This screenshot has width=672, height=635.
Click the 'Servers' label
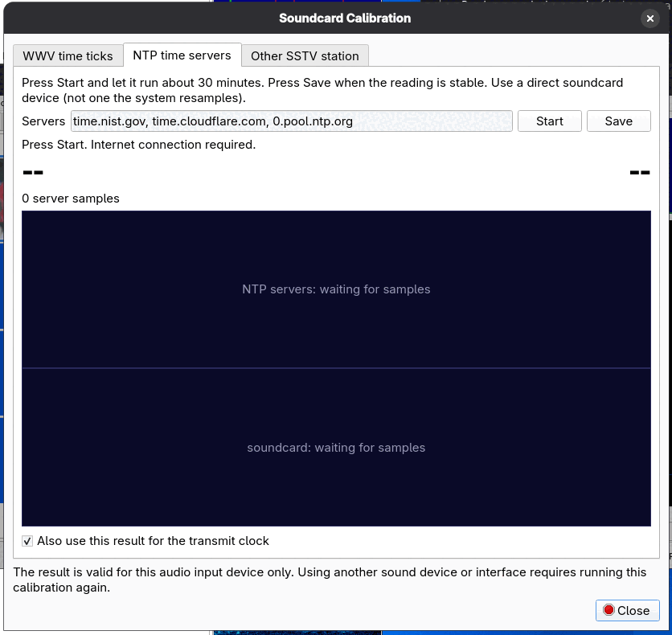pyautogui.click(x=43, y=121)
